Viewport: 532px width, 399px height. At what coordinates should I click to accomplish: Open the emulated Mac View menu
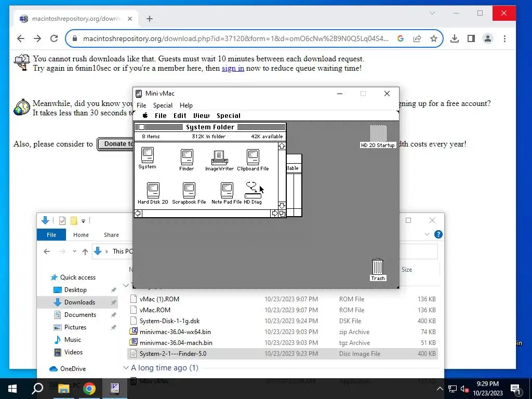pyautogui.click(x=202, y=116)
